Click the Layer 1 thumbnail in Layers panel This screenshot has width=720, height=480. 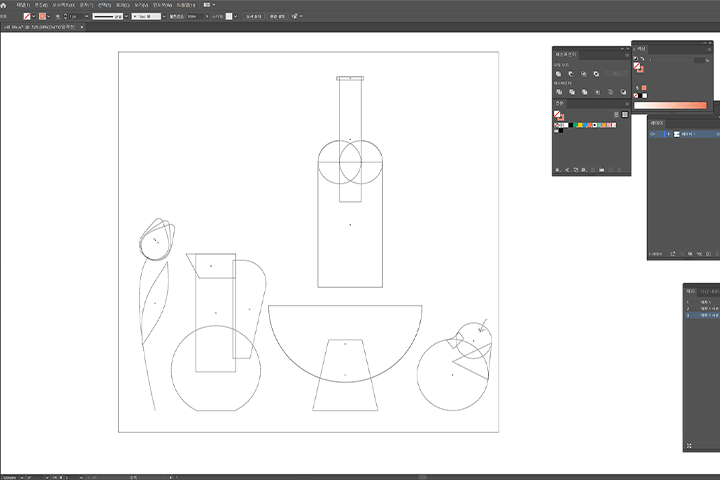(676, 134)
